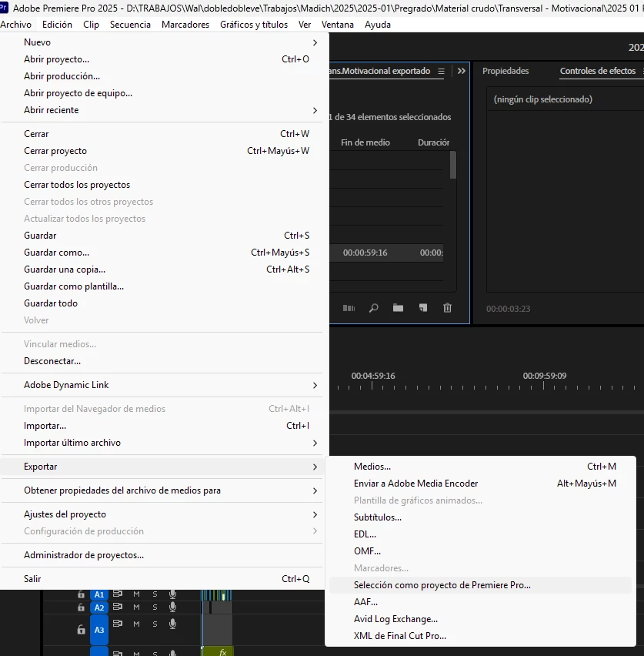Choose OMF... export option
644x656 pixels.
click(480, 551)
